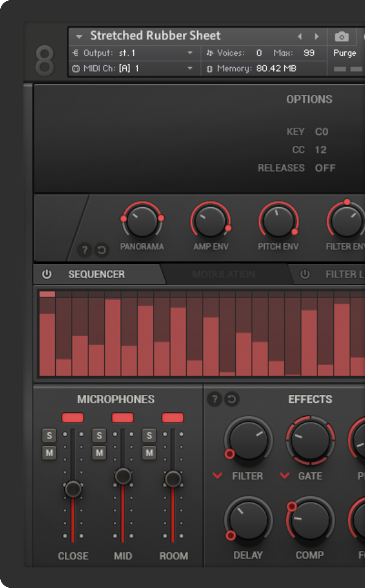Click the reset icon in Effects panel
The width and height of the screenshot is (365, 588).
click(232, 399)
